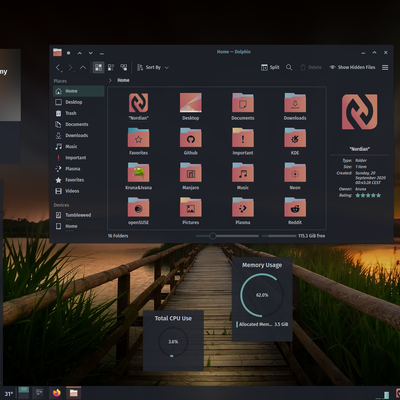Select the "Nordian" folder icon
Image resolution: width=400 pixels, height=400 pixels.
(138, 103)
